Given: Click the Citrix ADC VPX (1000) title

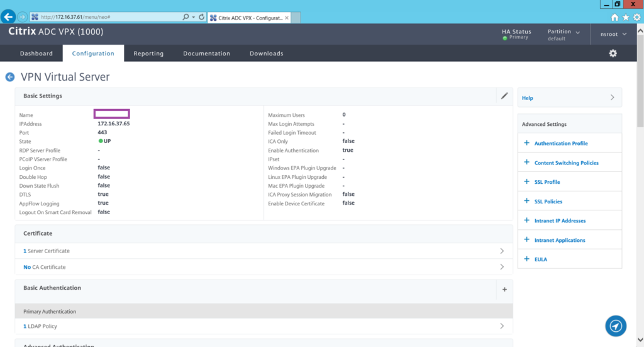Looking at the screenshot, I should click(56, 31).
